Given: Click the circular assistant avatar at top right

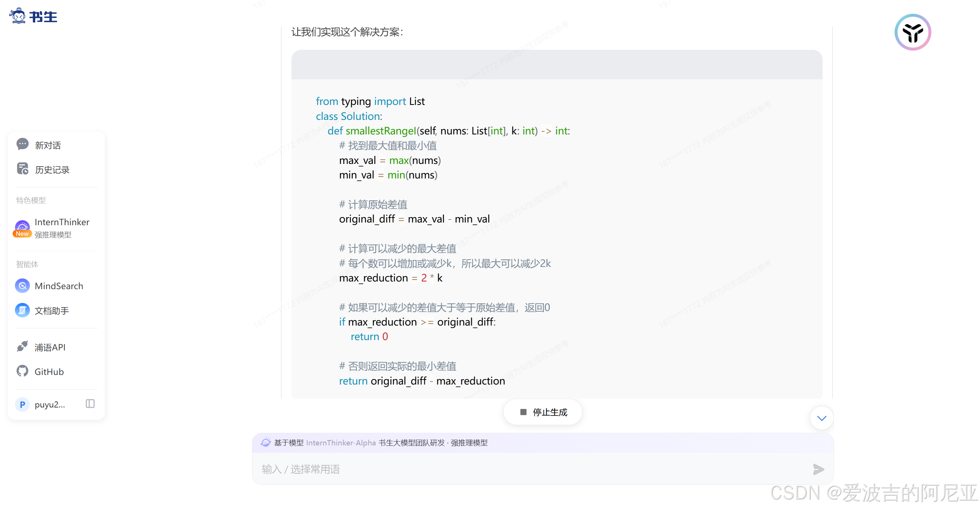Looking at the screenshot, I should 912,32.
